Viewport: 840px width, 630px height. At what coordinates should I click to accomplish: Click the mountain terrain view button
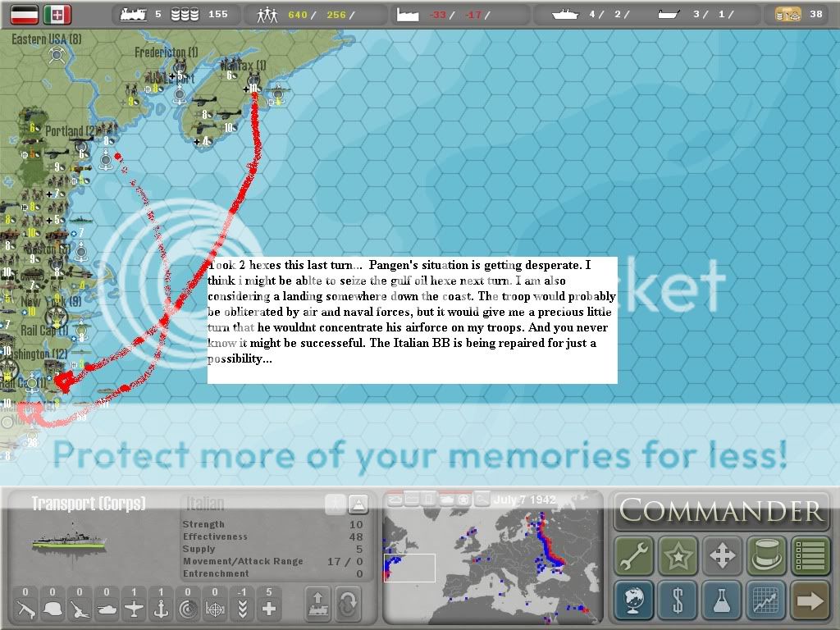click(x=358, y=504)
